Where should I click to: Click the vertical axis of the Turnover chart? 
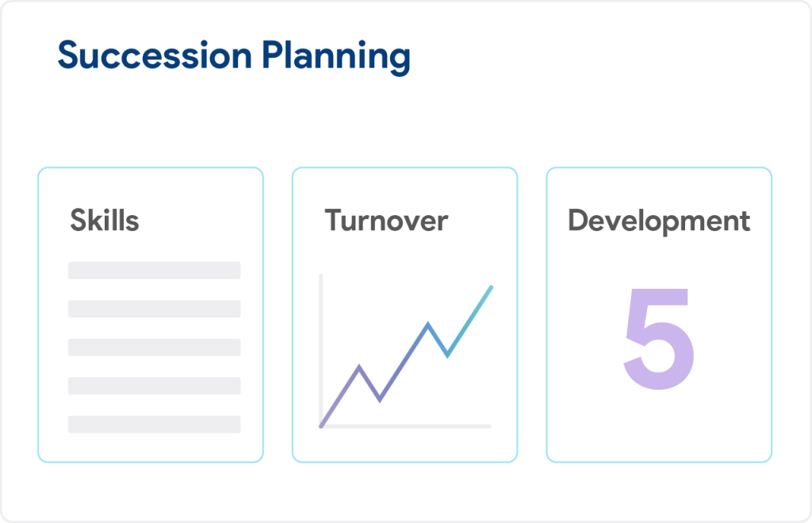(x=321, y=350)
